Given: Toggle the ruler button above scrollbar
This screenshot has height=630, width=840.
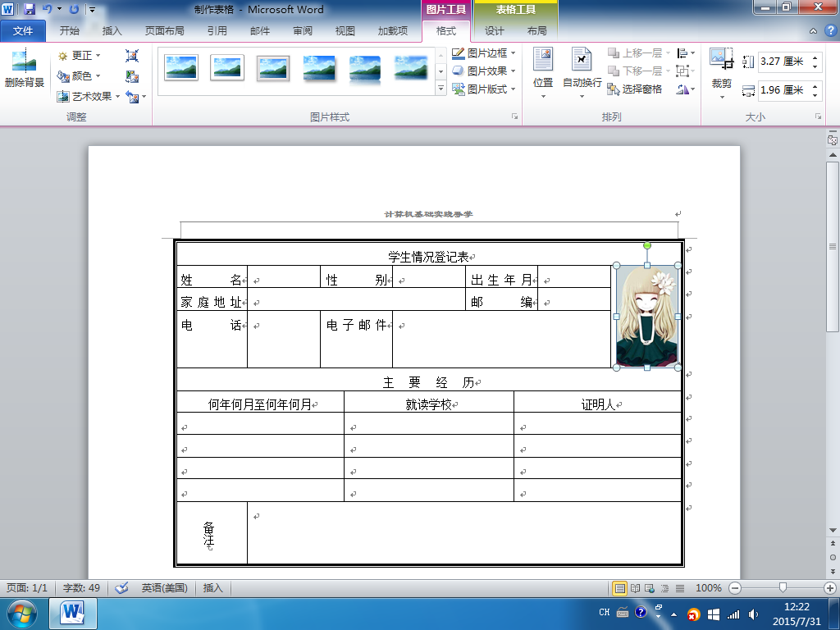Looking at the screenshot, I should pos(833,139).
